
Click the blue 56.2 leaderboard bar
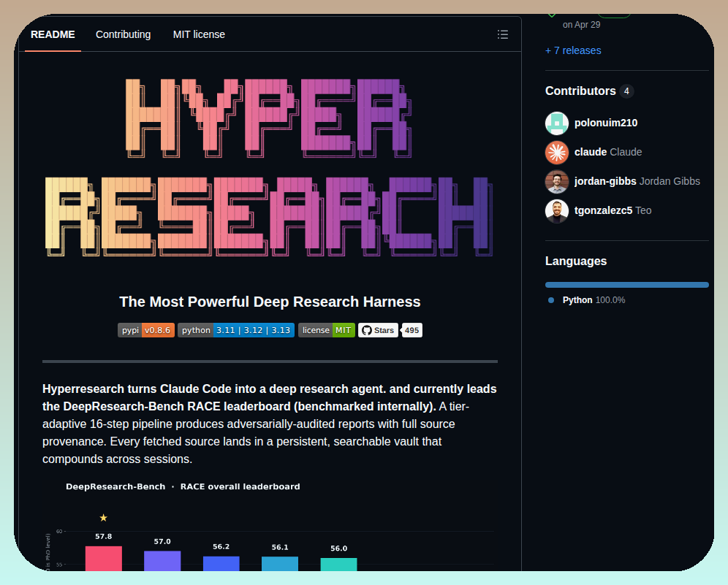221,564
